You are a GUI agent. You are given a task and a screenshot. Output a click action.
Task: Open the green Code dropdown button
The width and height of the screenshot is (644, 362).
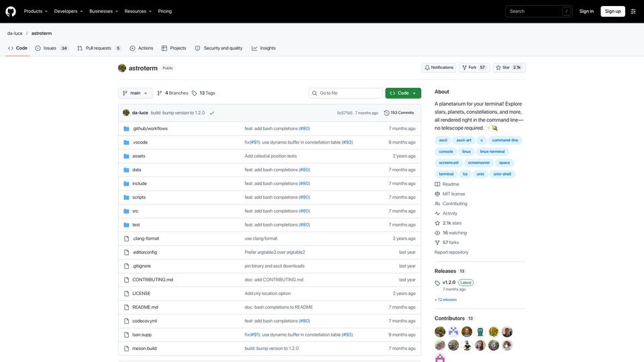403,93
